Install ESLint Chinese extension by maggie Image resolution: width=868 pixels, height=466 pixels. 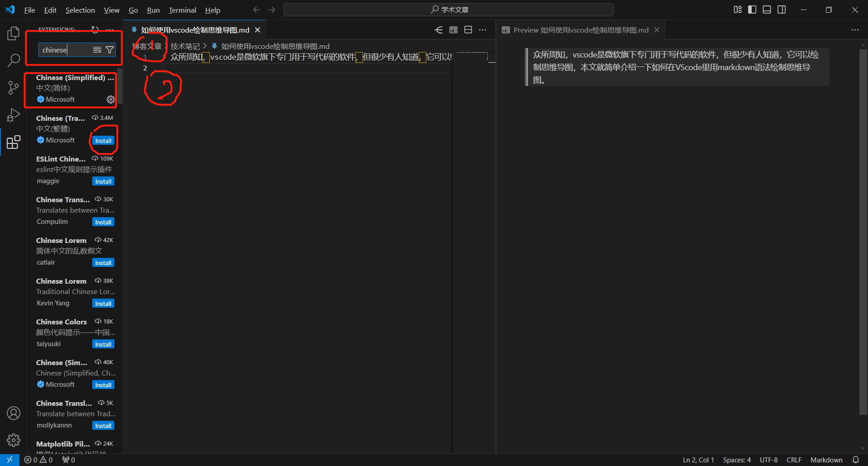click(103, 181)
